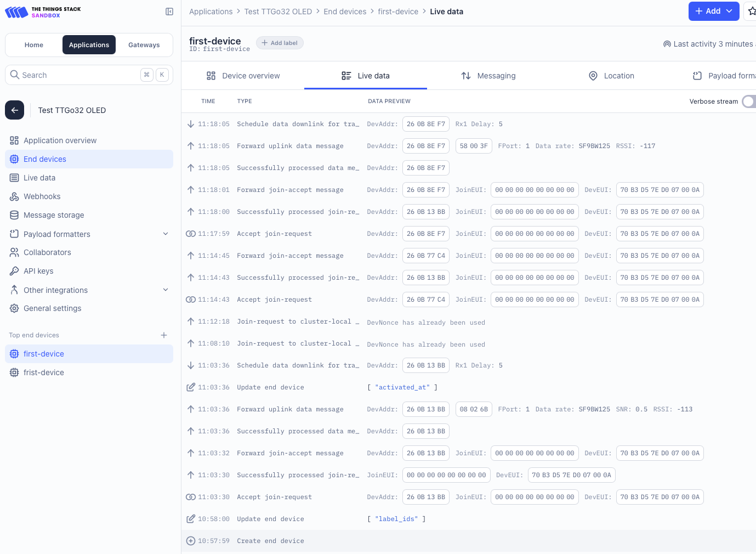This screenshot has height=554, width=756.
Task: Click the End devices breadcrumb link
Action: click(x=345, y=12)
